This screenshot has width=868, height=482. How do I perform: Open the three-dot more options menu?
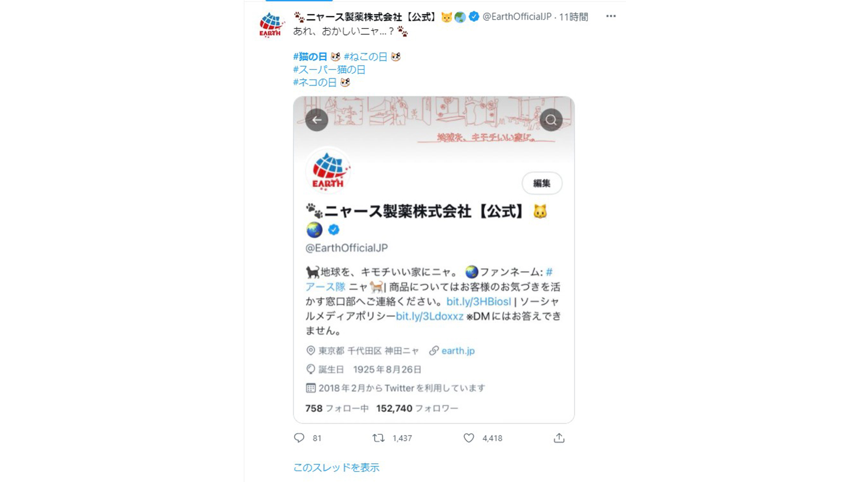click(x=611, y=16)
